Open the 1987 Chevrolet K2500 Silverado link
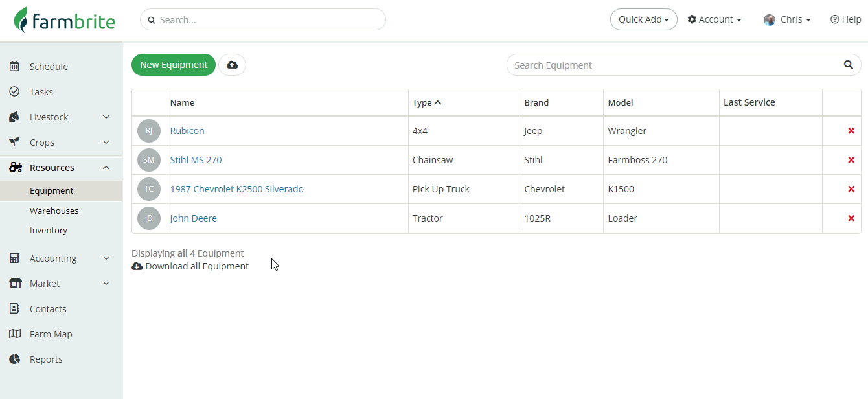This screenshot has width=868, height=399. (236, 189)
